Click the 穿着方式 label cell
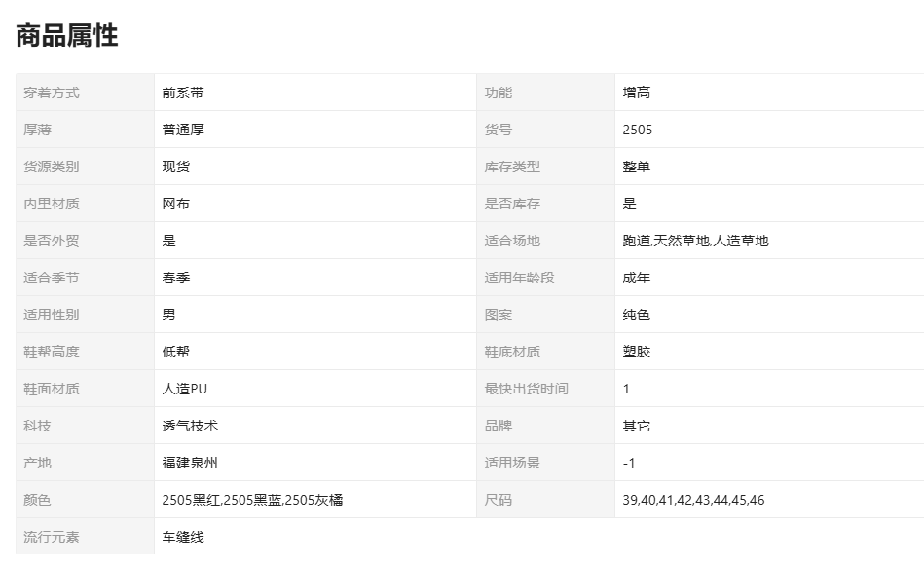Image resolution: width=924 pixels, height=562 pixels. pos(52,93)
